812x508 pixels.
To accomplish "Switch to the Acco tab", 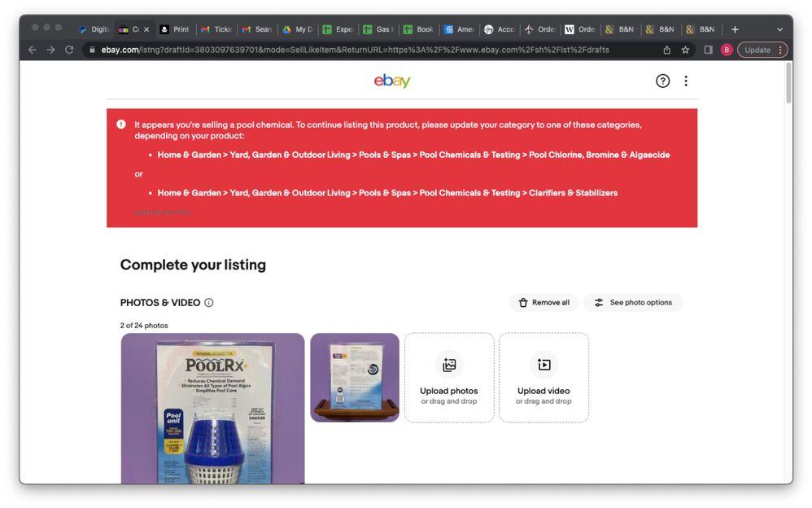I will click(x=500, y=29).
